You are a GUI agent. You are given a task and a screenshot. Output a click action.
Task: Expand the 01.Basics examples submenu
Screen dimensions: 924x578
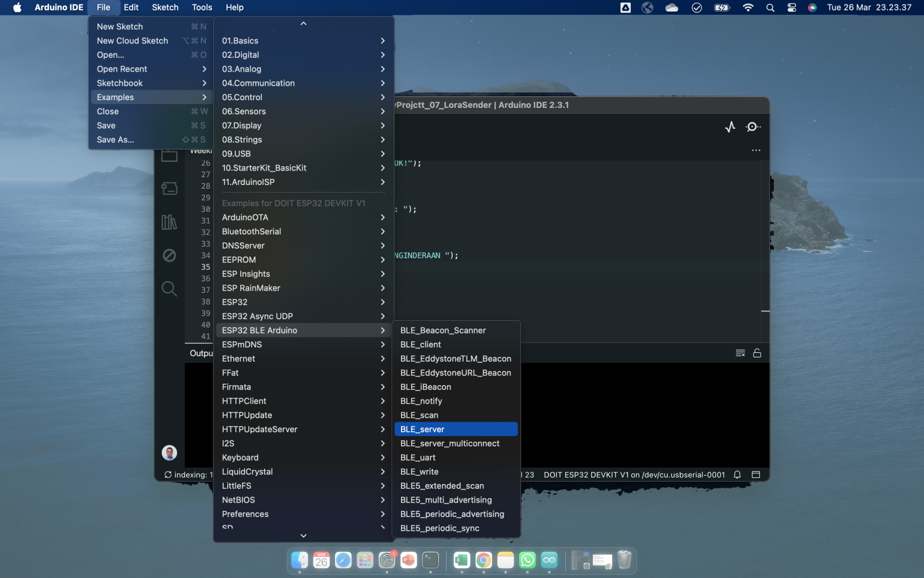click(x=304, y=41)
